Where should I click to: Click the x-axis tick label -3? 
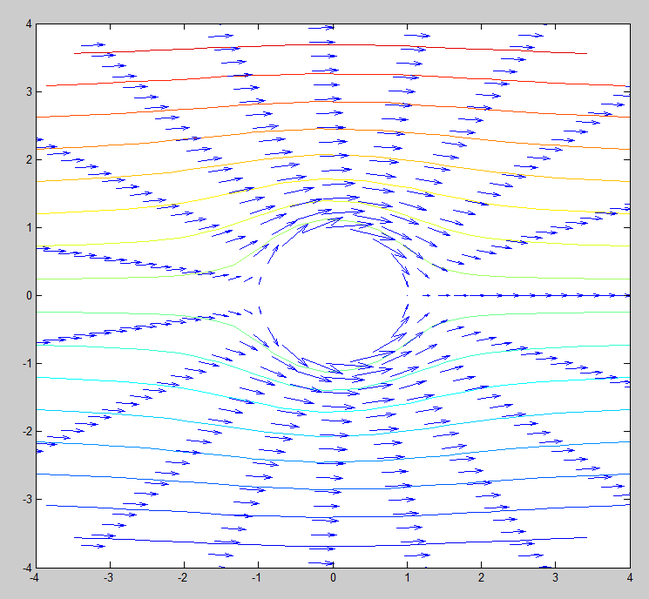(108, 578)
